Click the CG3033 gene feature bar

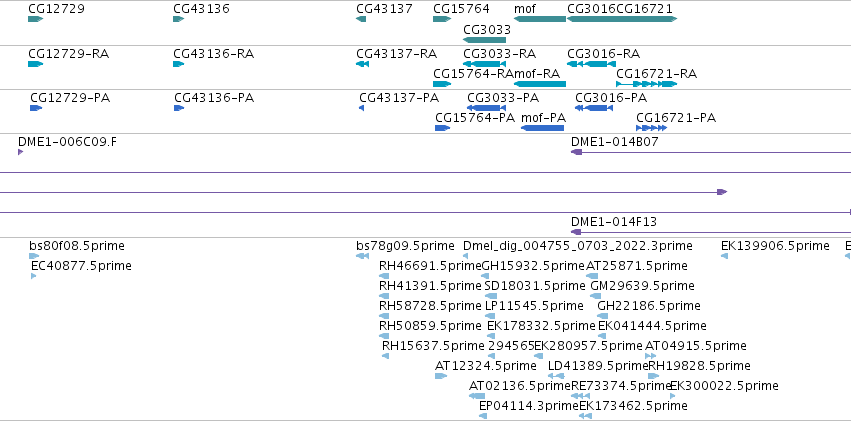[484, 40]
